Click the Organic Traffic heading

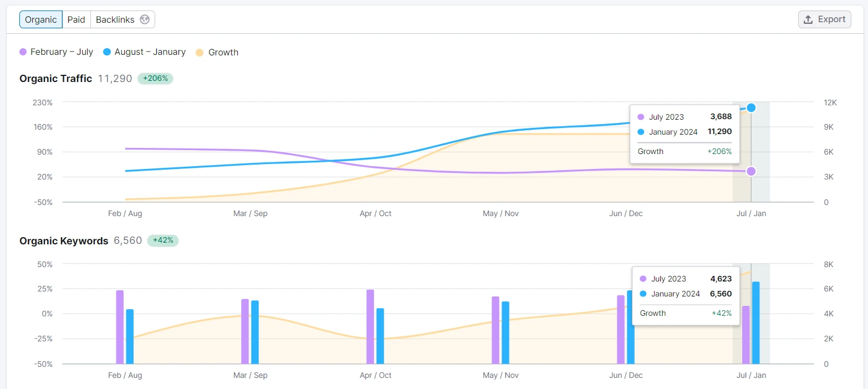click(55, 79)
